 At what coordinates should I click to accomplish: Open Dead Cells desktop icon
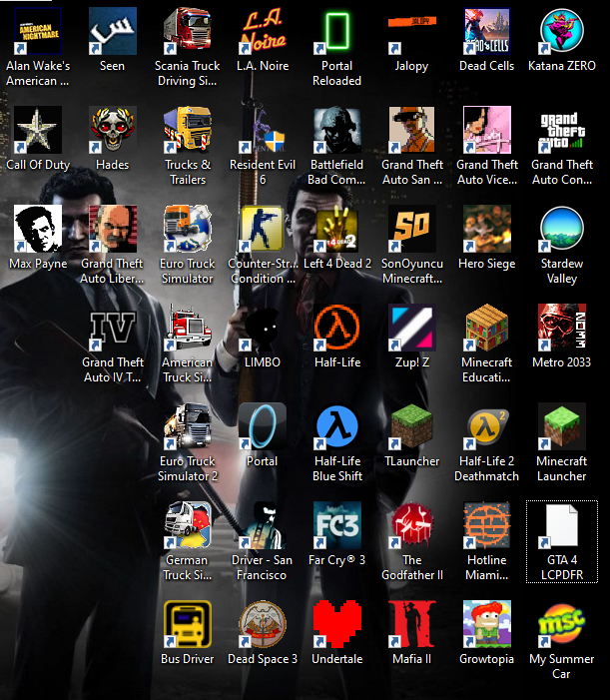click(x=487, y=31)
